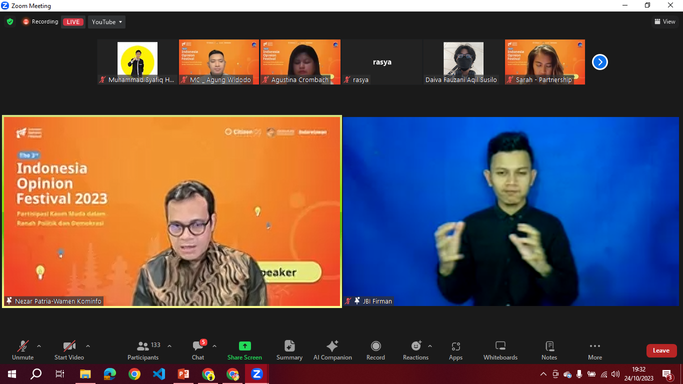683x384 pixels.
Task: Open the meeting Summary
Action: tap(289, 350)
